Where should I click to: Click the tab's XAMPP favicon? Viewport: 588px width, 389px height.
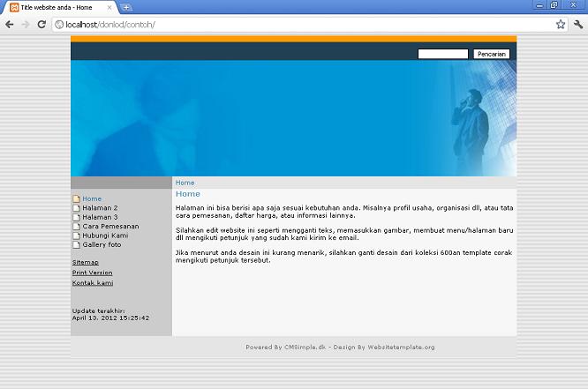tap(14, 7)
